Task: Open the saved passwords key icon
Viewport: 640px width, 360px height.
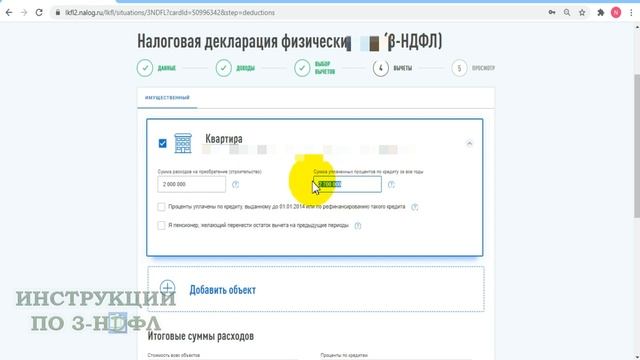Action: (x=552, y=13)
